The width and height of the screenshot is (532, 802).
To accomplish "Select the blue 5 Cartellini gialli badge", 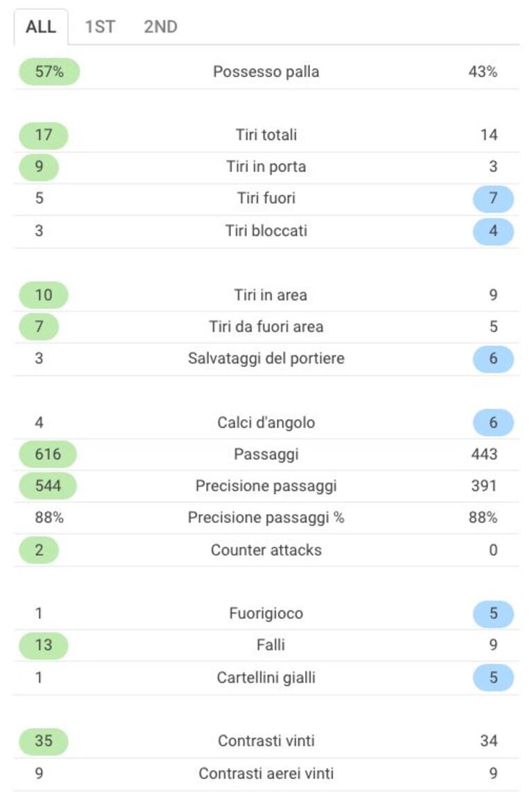I will pos(493,678).
